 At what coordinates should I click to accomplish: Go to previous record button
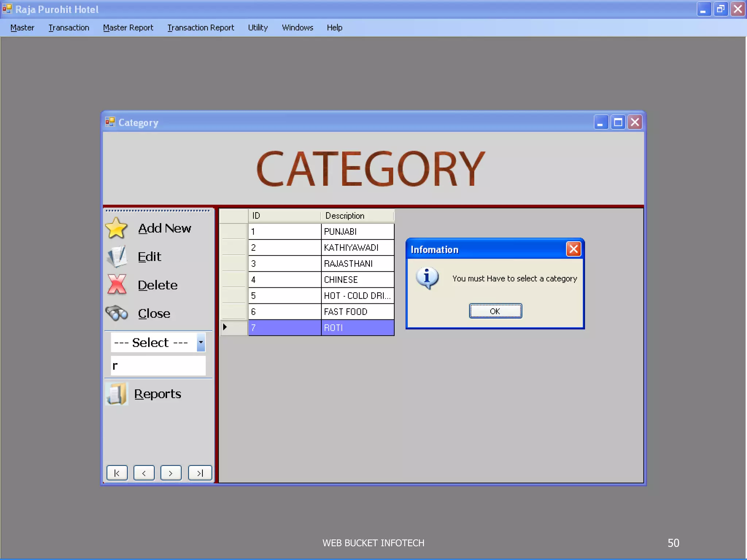(144, 473)
